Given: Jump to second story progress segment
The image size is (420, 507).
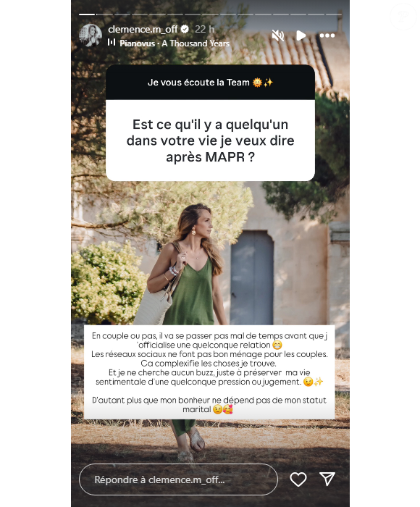Looking at the screenshot, I should tap(104, 14).
